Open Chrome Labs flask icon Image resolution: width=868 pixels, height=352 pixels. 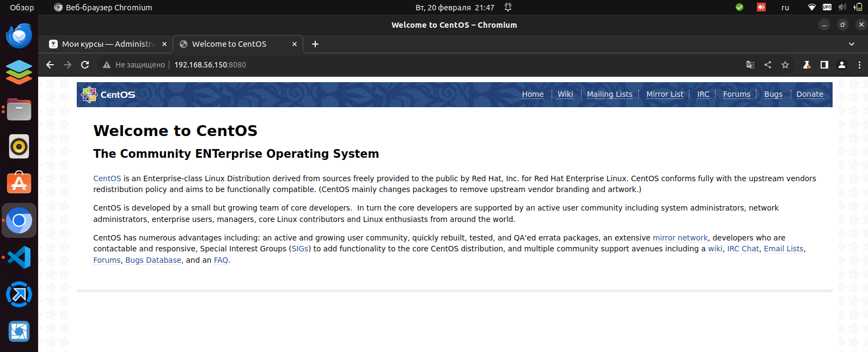pos(807,65)
